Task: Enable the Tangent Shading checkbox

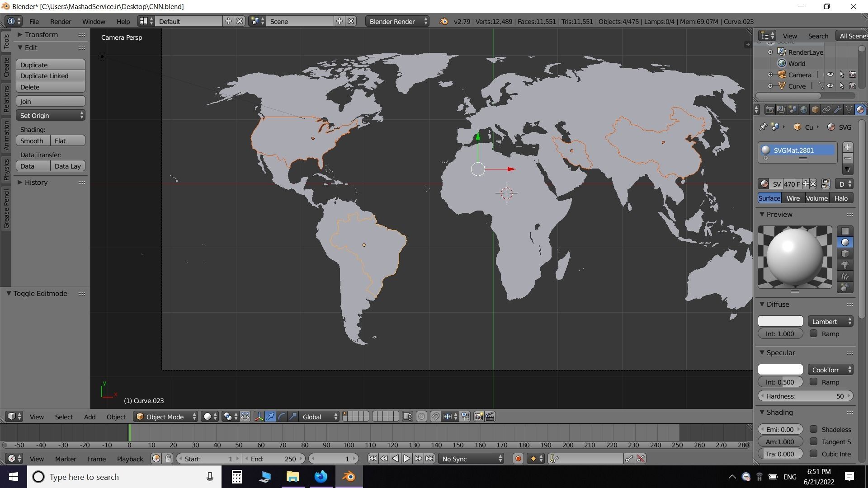Action: click(x=814, y=441)
